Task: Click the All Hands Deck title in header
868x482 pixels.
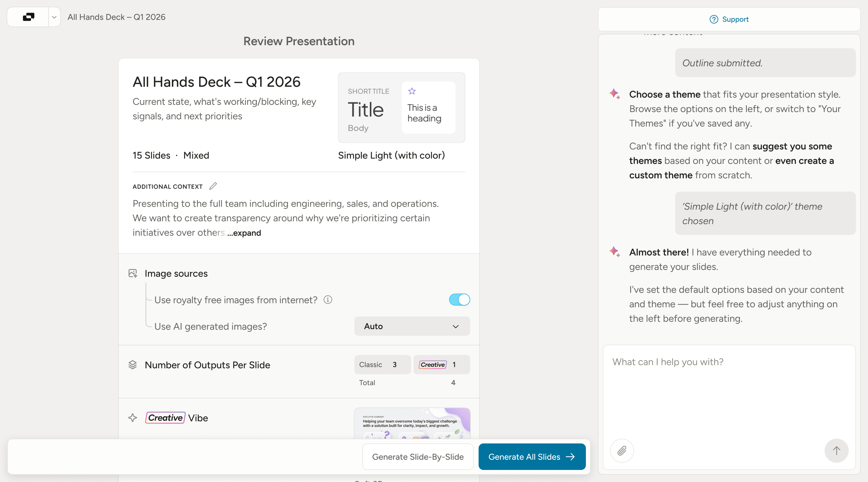Action: click(116, 17)
